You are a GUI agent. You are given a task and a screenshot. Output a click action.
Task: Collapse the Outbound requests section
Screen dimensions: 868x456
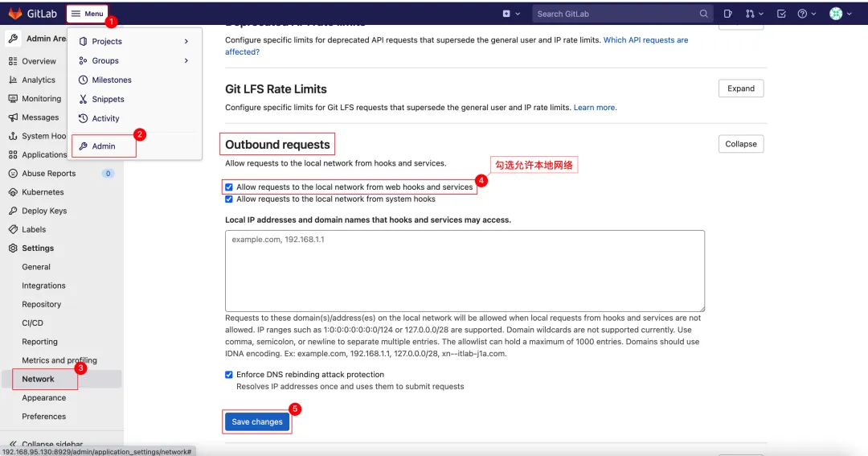click(x=741, y=144)
